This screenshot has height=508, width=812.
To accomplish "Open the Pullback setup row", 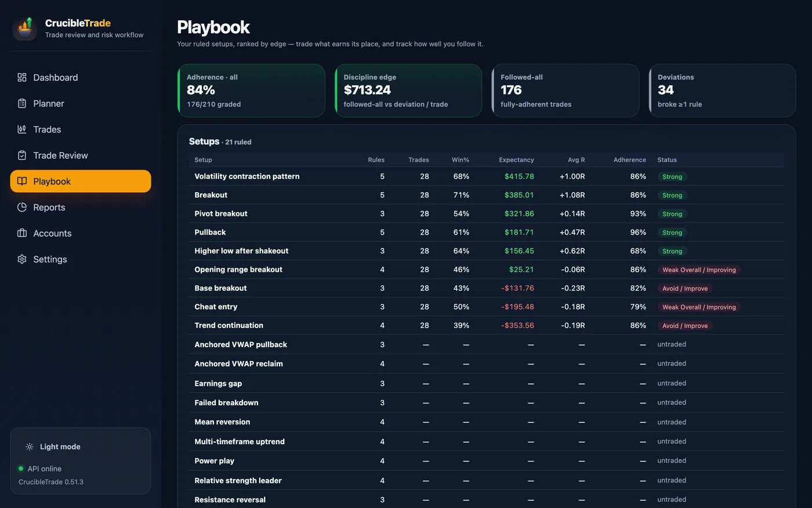I will [x=487, y=232].
